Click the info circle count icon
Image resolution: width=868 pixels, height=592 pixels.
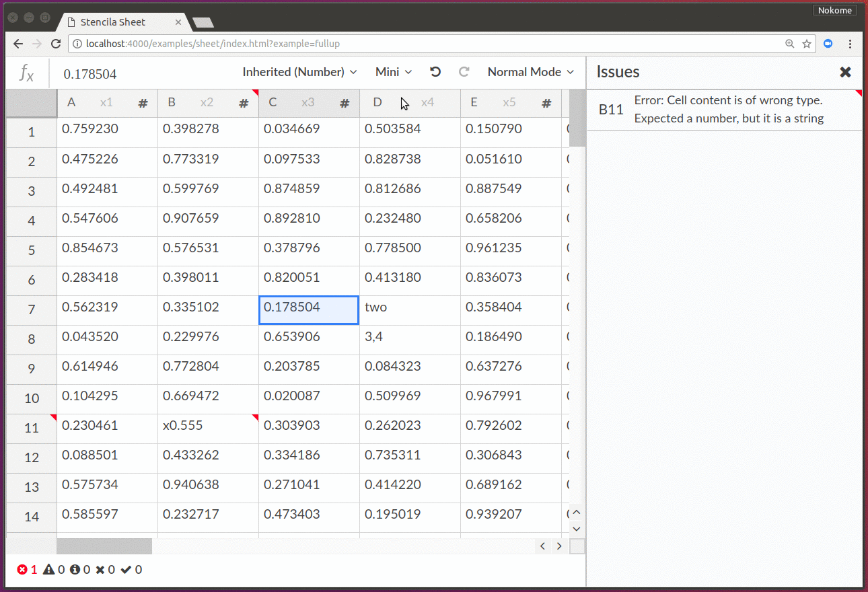(x=75, y=570)
